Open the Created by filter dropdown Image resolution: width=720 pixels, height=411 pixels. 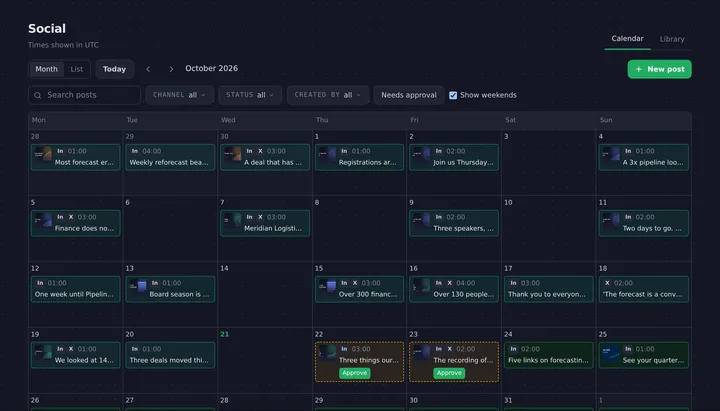click(328, 96)
